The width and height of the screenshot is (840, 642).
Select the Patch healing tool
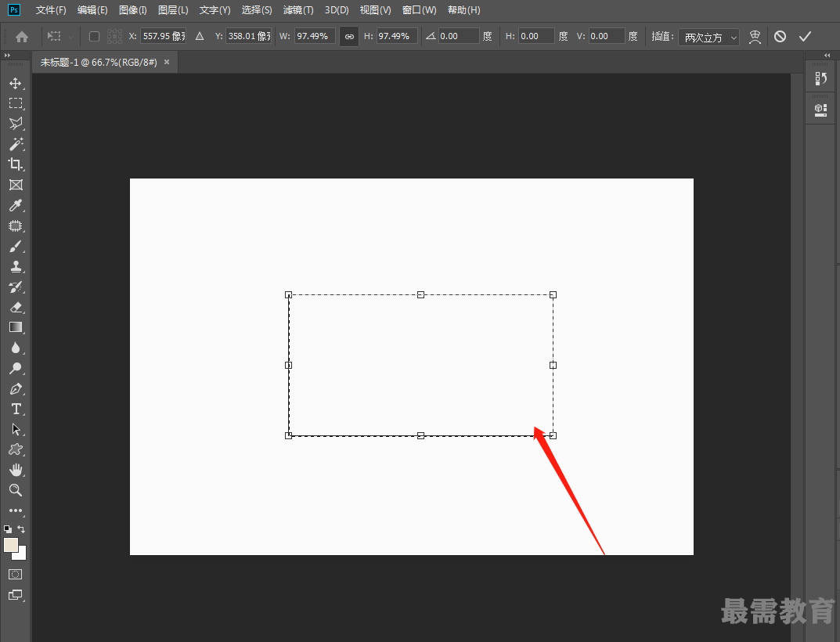pyautogui.click(x=16, y=225)
